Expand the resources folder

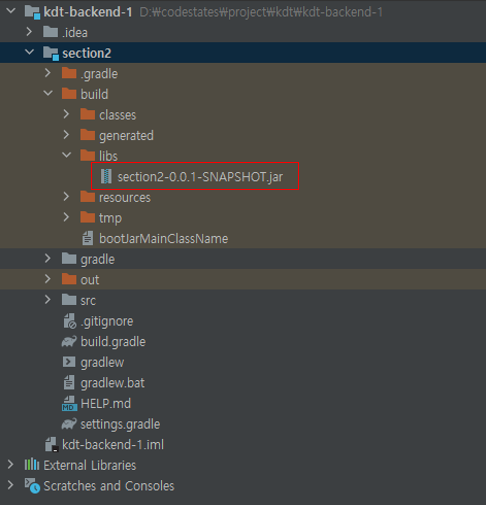[66, 197]
